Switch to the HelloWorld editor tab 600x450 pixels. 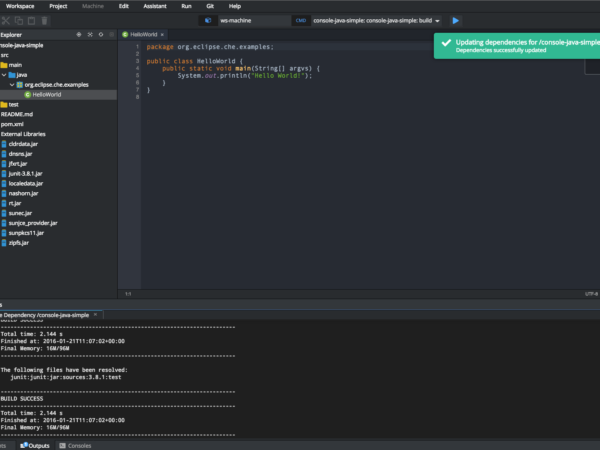click(143, 34)
